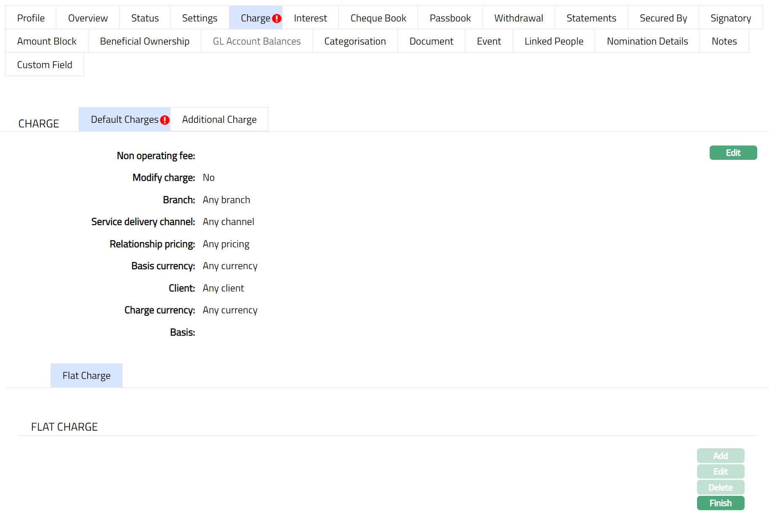Click the warning icon beside Default Charges
The image size is (769, 532).
pos(165,120)
